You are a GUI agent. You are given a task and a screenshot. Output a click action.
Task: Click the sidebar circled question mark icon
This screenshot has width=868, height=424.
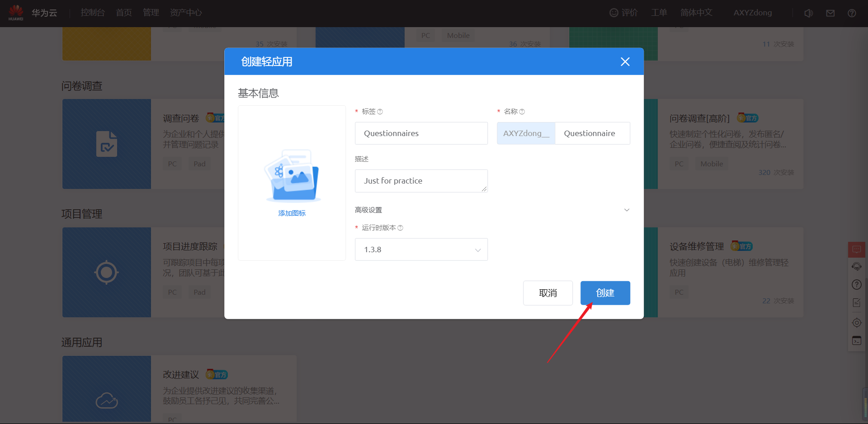pyautogui.click(x=857, y=284)
